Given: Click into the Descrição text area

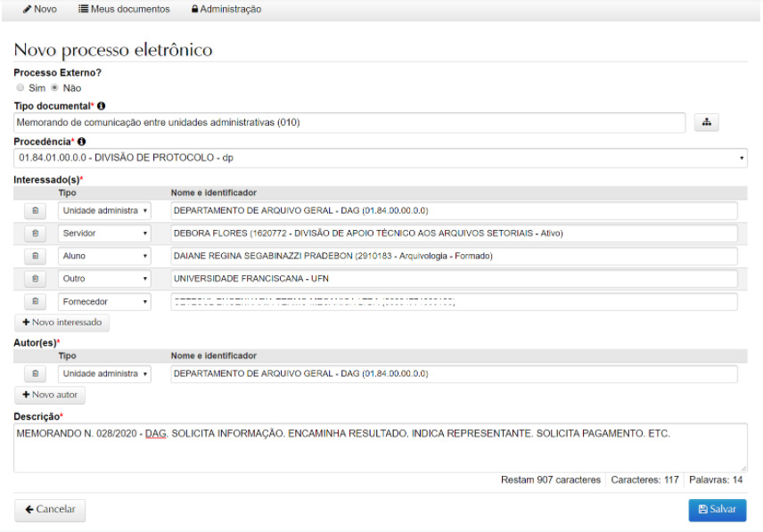Looking at the screenshot, I should click(x=381, y=447).
